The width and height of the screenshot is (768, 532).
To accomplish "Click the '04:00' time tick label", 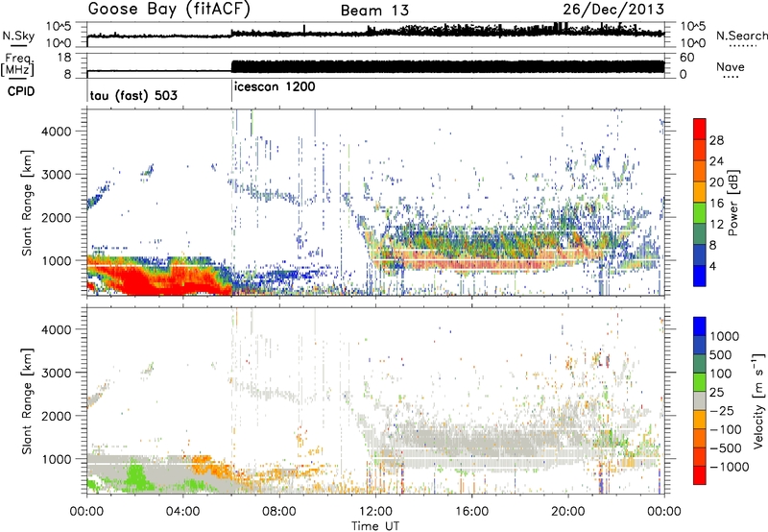I will click(x=182, y=512).
